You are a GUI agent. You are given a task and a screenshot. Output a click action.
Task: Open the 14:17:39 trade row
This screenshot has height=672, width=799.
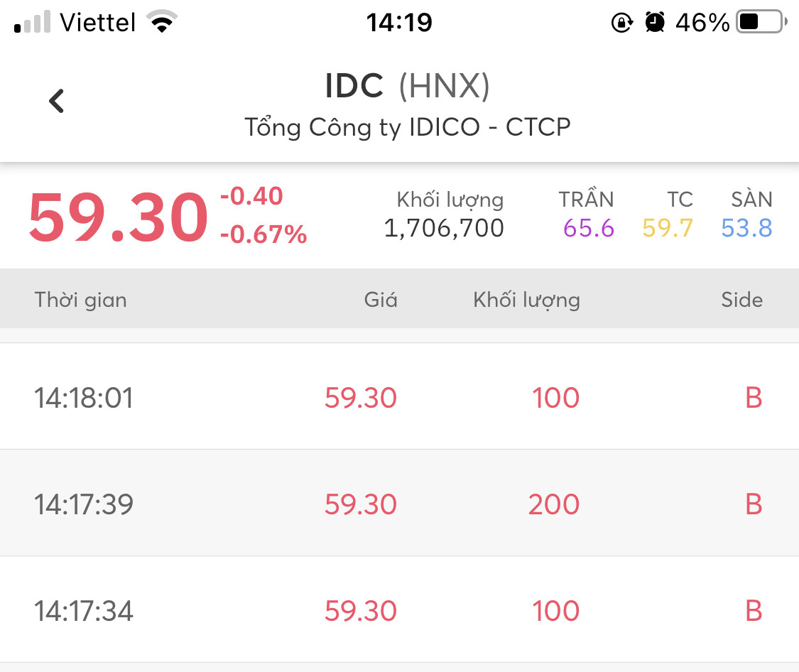tap(399, 504)
